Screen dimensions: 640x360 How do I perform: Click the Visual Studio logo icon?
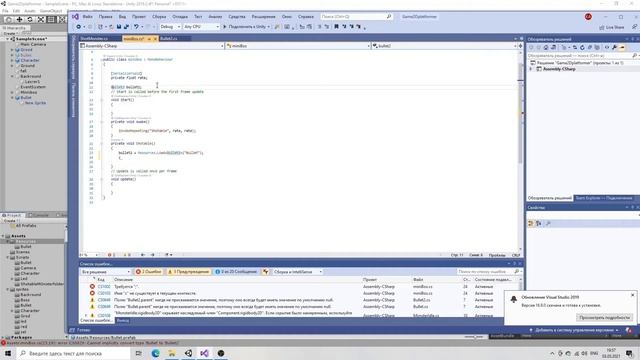click(x=76, y=17)
